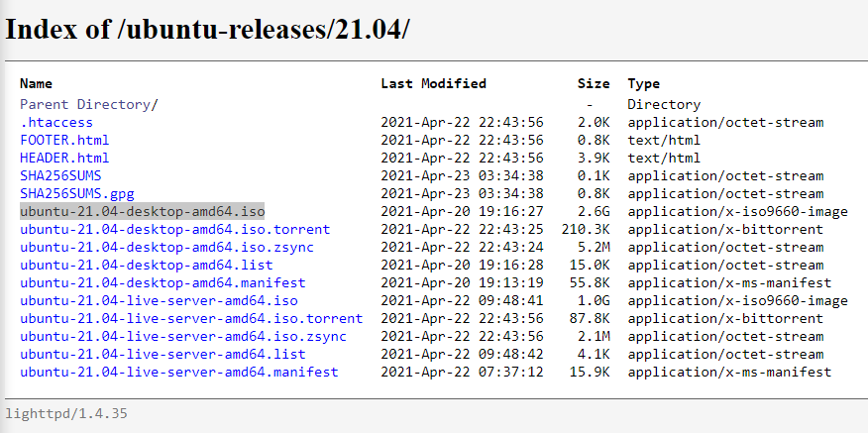Click the 2.0K size of .htaccess

594,123
